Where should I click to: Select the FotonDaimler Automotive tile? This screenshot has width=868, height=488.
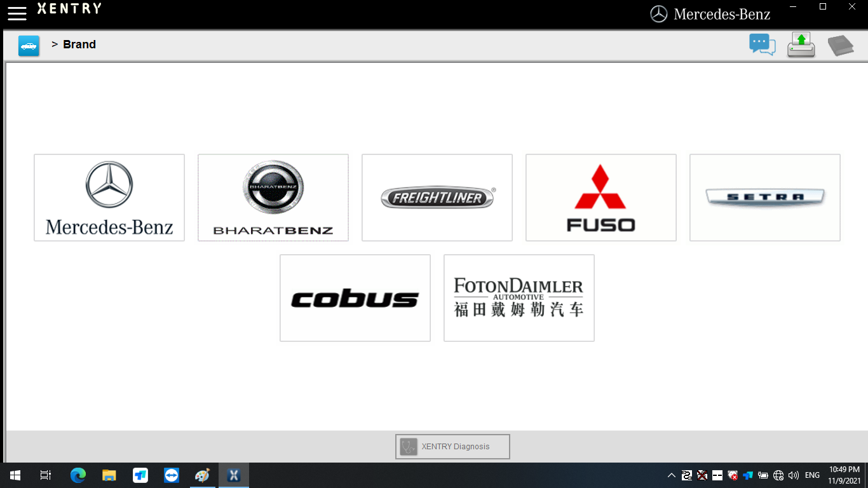519,297
